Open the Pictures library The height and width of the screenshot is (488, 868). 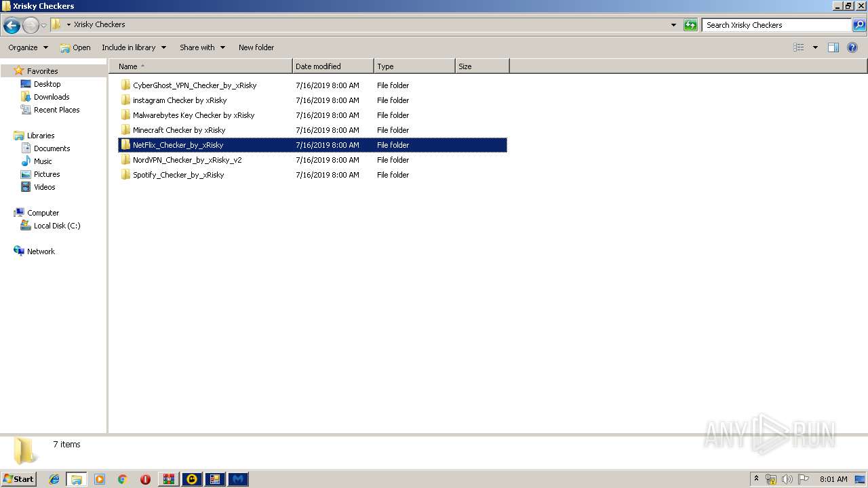47,174
